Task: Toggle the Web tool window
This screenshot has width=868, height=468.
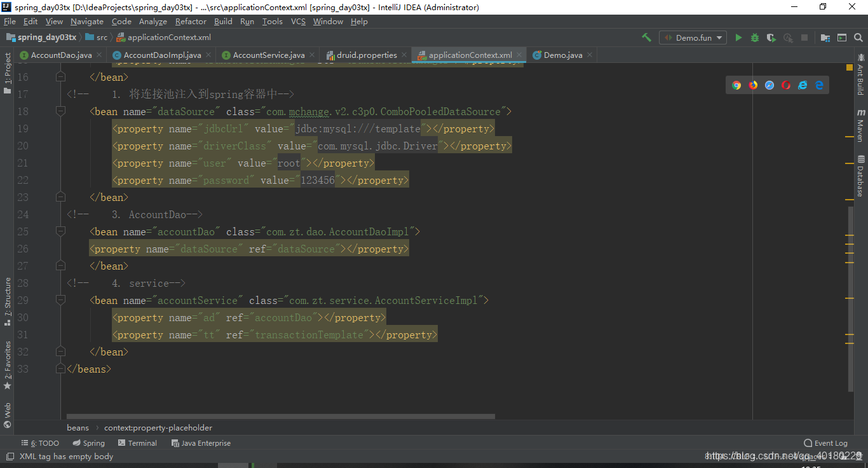Action: coord(8,415)
